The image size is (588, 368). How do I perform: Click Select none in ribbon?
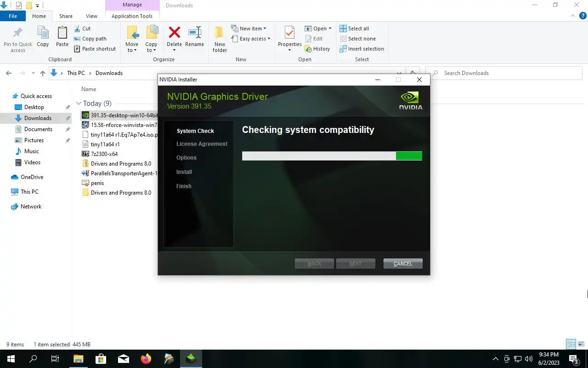(x=357, y=39)
